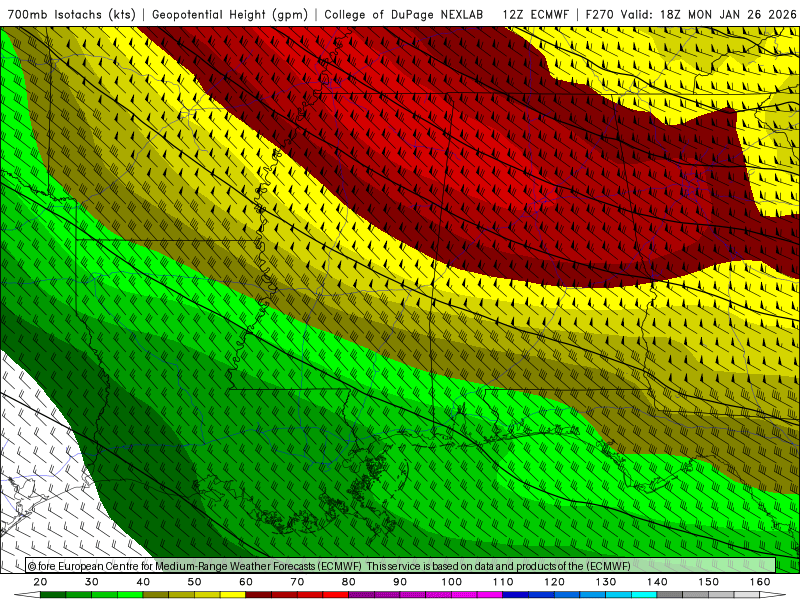Click the legend label "120"
This screenshot has width=800, height=600.
click(x=555, y=582)
